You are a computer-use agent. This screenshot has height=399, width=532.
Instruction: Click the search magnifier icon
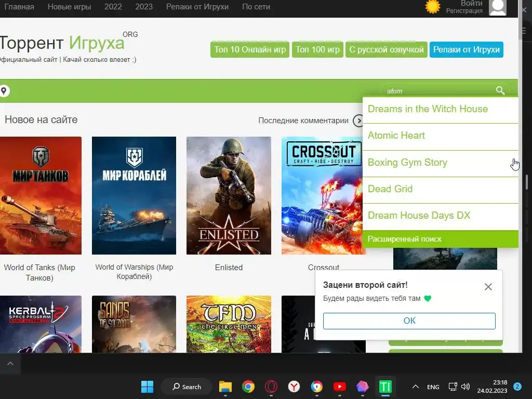[x=500, y=90]
